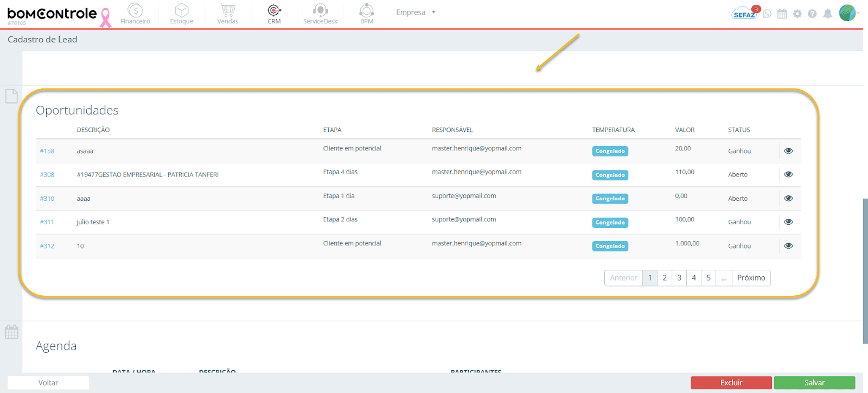Viewport: 868px width, 393px height.
Task: Click the Oportunidades section heading
Action: [77, 110]
